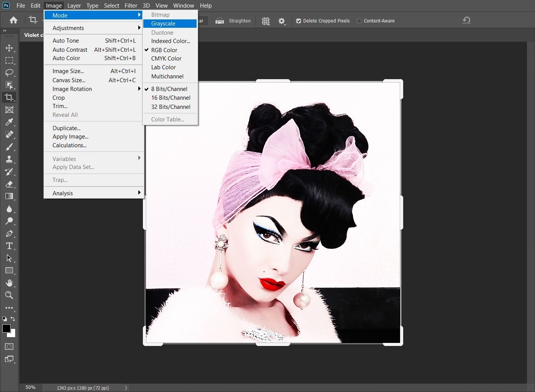Expand the collapsed toolbox panel arrows
This screenshot has width=535, height=392.
(x=5, y=30)
